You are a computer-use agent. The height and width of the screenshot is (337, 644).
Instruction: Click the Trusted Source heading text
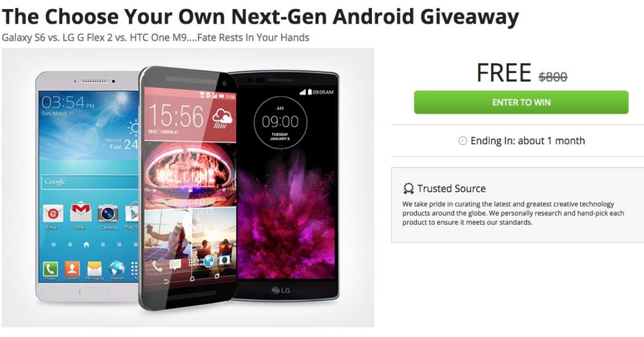(451, 189)
